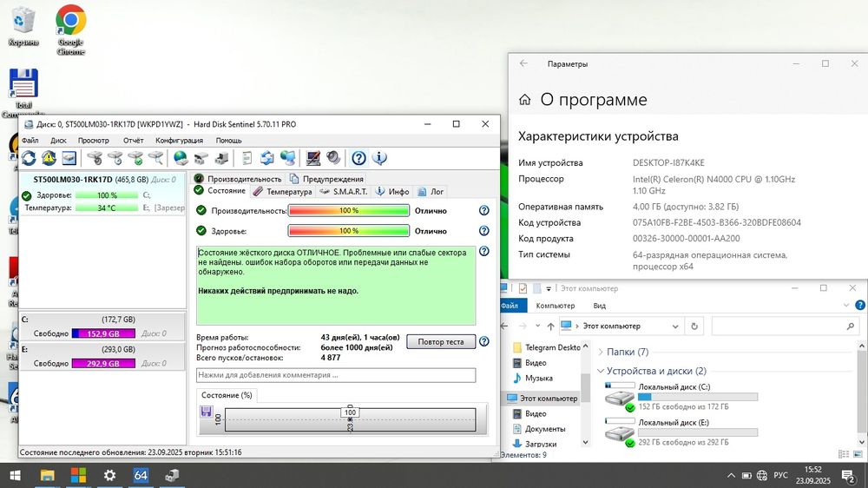Switch to the Инфо tab
Screen dimensions: 868x488
pos(392,192)
